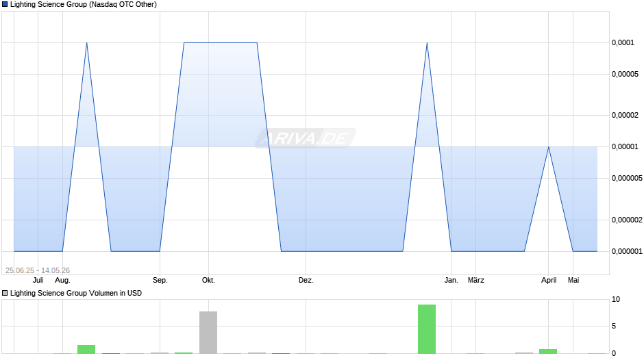Click the price label '0,0001'
Screen dimensions: 644x360
point(623,42)
